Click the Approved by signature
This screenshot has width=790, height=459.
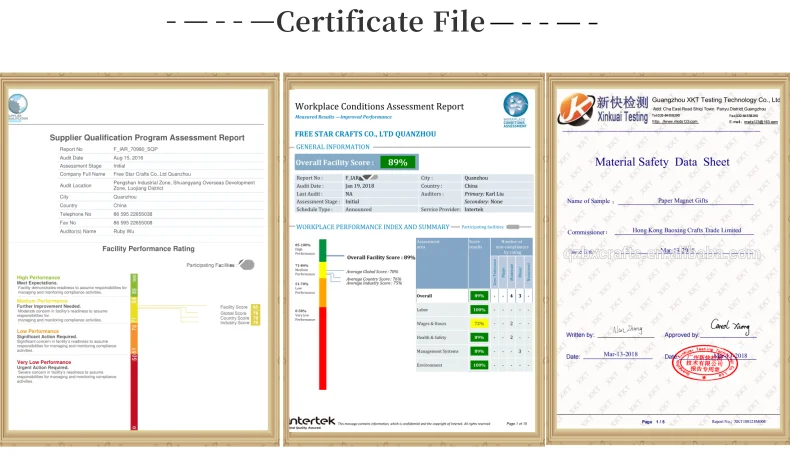click(x=731, y=326)
